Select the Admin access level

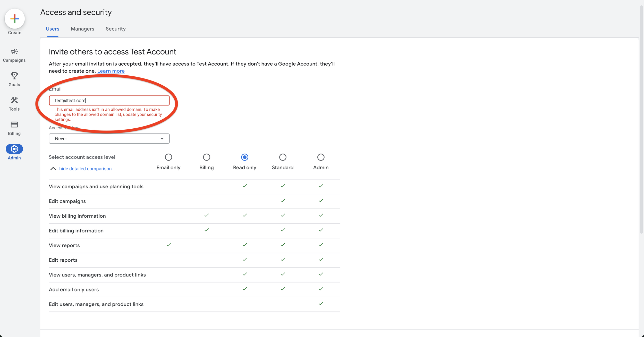point(320,157)
